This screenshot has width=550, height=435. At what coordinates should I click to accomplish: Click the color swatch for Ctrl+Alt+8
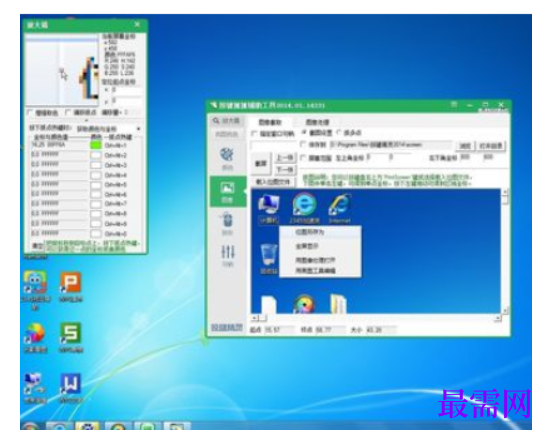(x=96, y=213)
